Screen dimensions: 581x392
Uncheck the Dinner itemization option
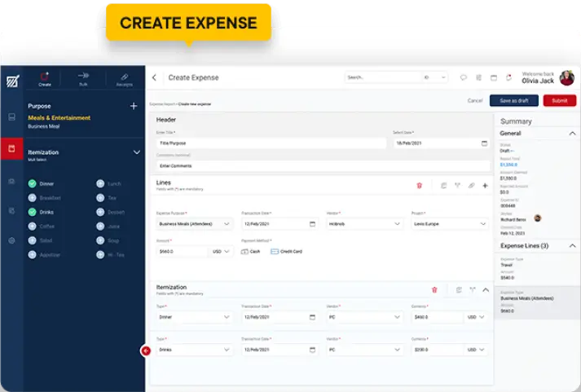33,183
